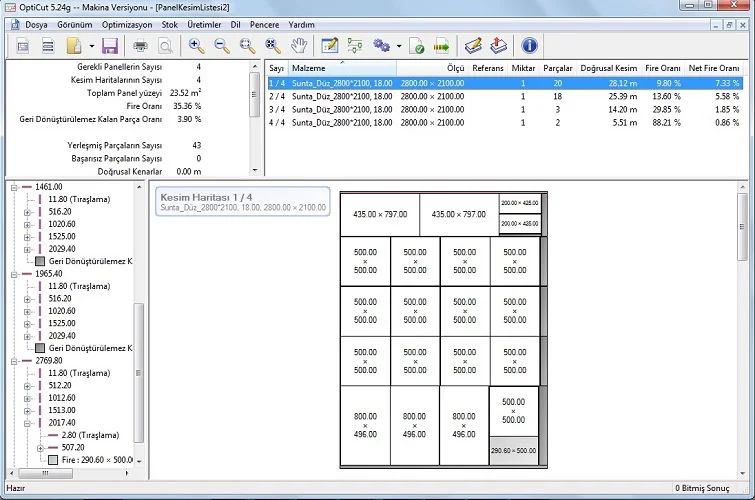Click the green arrow export icon
755x500 pixels.
tap(441, 46)
